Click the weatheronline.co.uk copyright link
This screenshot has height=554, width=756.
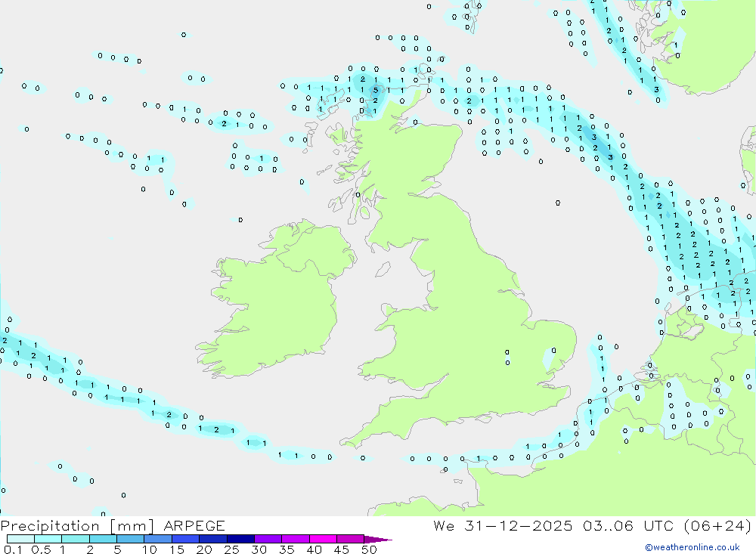coord(692,547)
